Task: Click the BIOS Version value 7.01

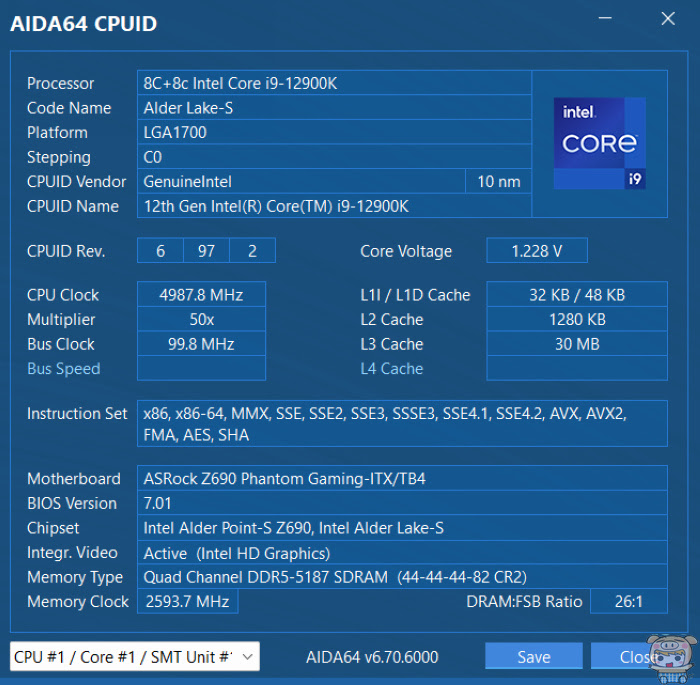Action: point(402,503)
